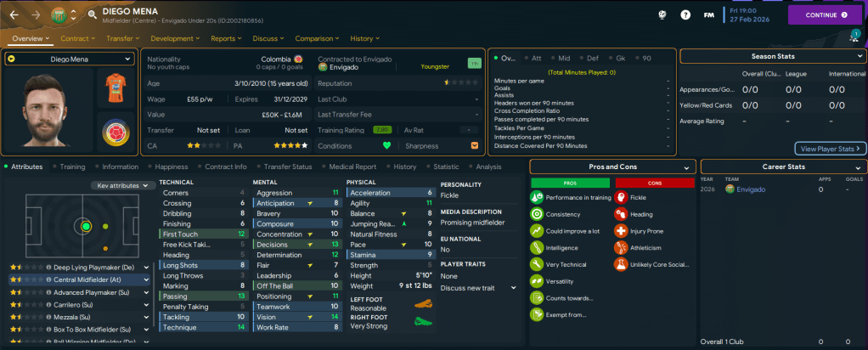This screenshot has width=868, height=350.
Task: Click the View Player Stats button
Action: coord(830,148)
